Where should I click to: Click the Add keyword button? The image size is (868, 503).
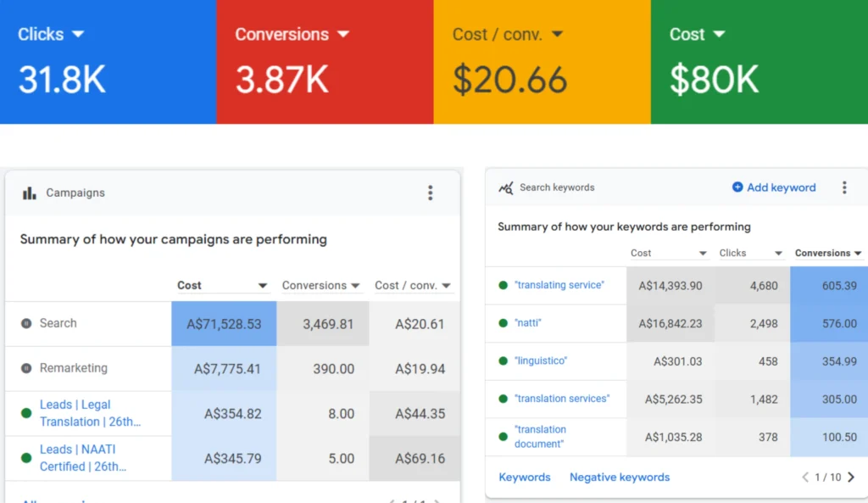coord(774,187)
